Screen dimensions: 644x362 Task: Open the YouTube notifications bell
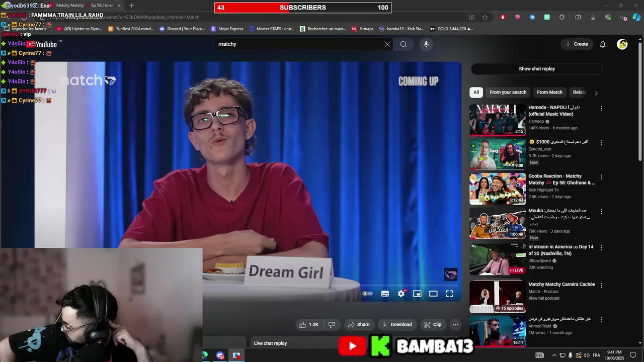coord(603,44)
